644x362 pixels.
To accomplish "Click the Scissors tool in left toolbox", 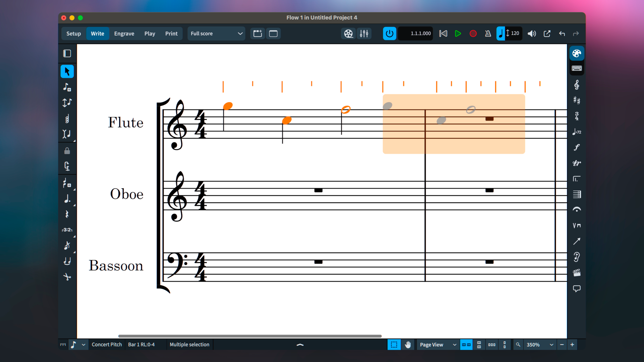I will (x=67, y=277).
